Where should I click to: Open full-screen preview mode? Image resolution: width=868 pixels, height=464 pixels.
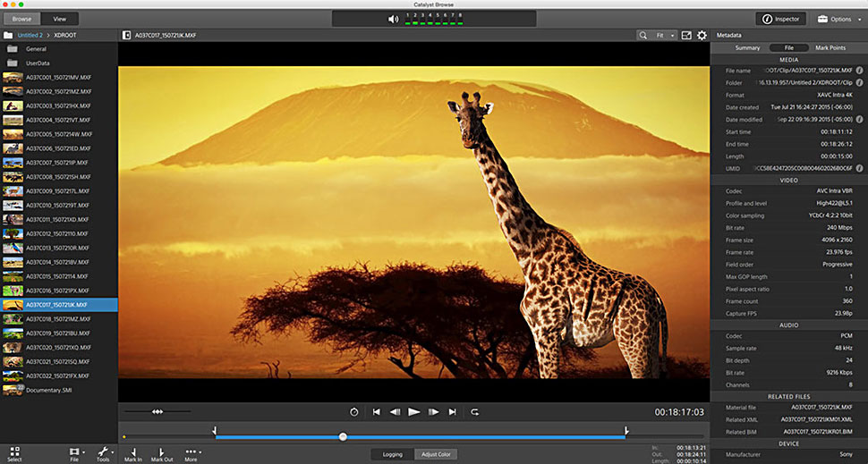point(685,35)
